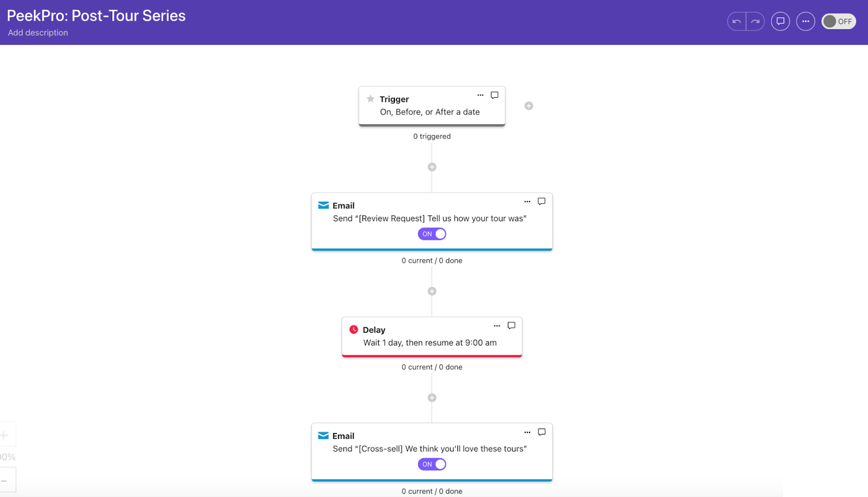Open comments from the header comment bubble
The image size is (868, 497).
[x=780, y=21]
